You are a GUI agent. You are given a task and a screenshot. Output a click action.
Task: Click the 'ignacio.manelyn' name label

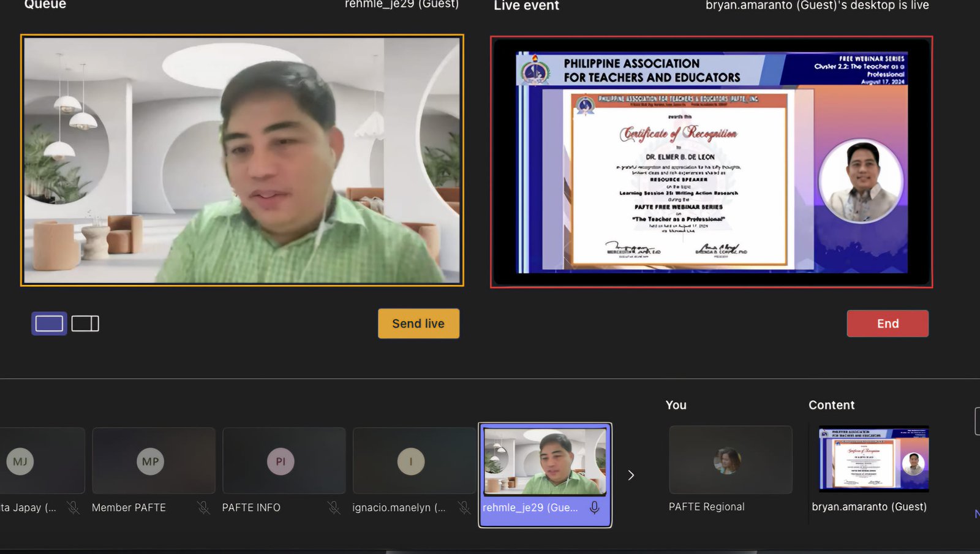point(399,507)
